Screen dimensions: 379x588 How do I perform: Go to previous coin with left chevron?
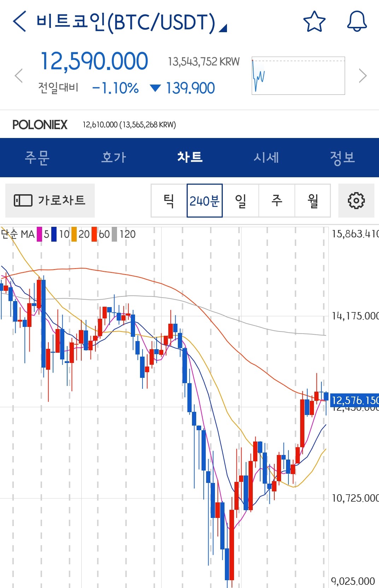[19, 76]
